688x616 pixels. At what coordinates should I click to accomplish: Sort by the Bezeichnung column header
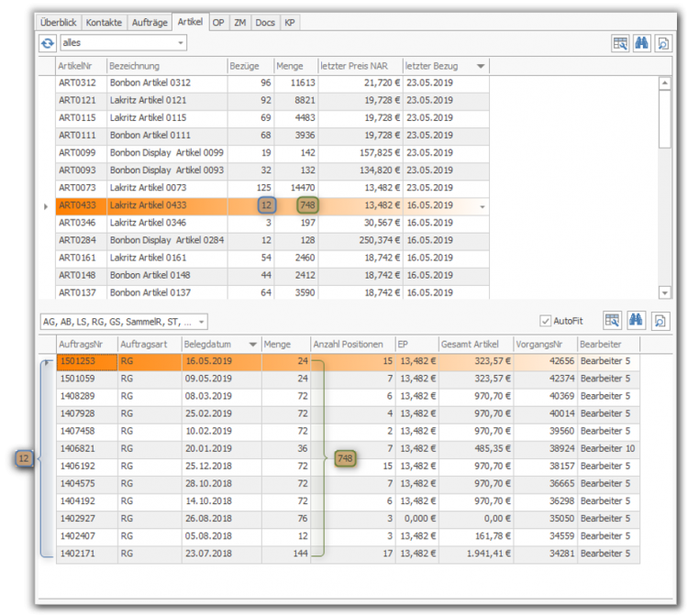(167, 66)
